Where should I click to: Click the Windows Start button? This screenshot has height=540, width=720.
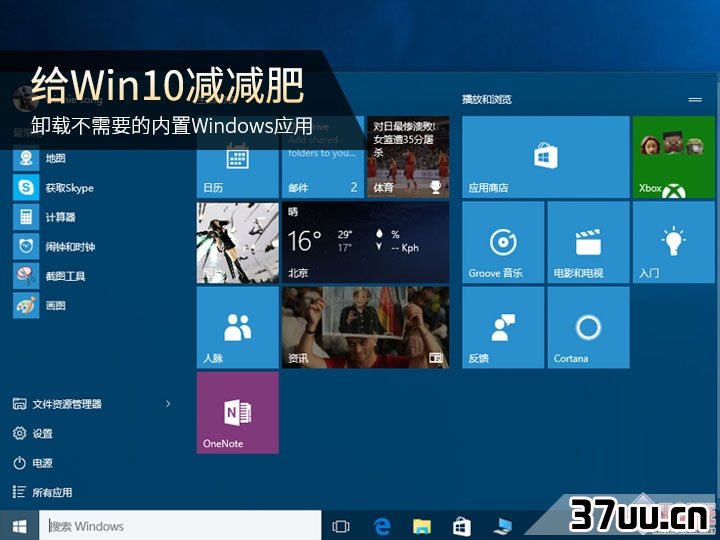coord(19,526)
